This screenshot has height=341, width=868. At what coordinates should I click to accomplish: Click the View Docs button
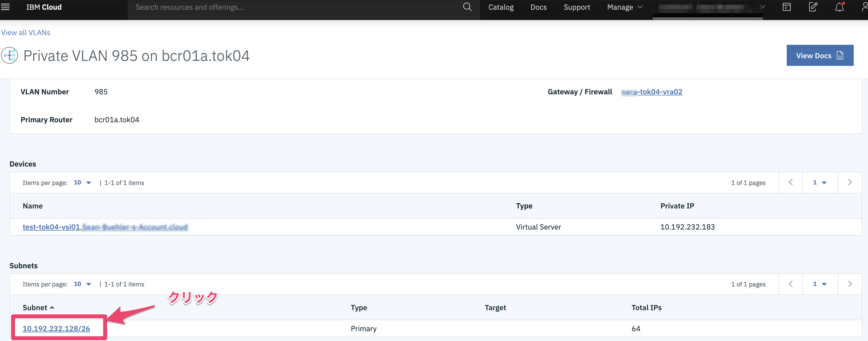[x=819, y=56]
